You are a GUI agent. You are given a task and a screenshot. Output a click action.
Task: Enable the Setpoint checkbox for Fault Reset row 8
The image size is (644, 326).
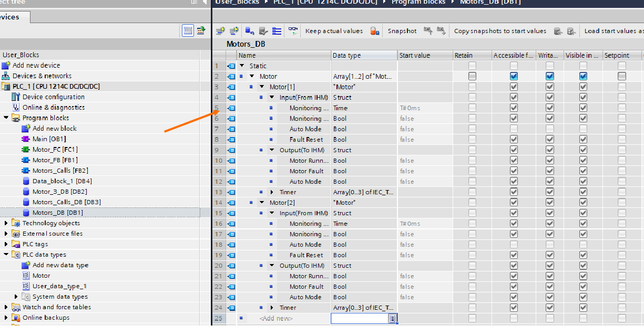pos(621,139)
